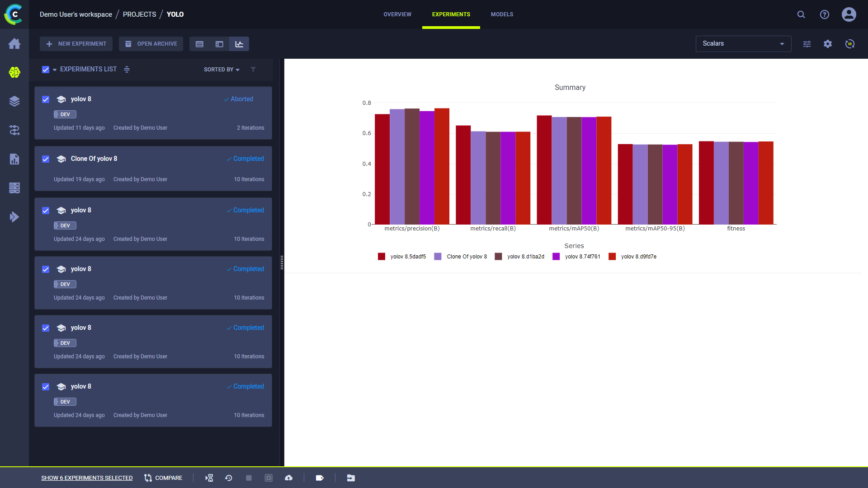
Task: Switch to details panel view icon
Action: coord(219,44)
